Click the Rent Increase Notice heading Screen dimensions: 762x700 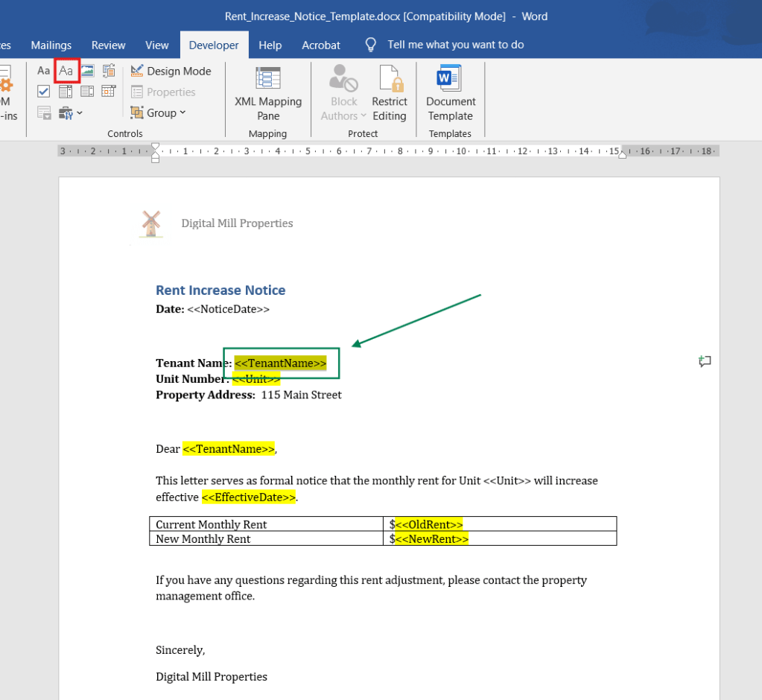[220, 290]
